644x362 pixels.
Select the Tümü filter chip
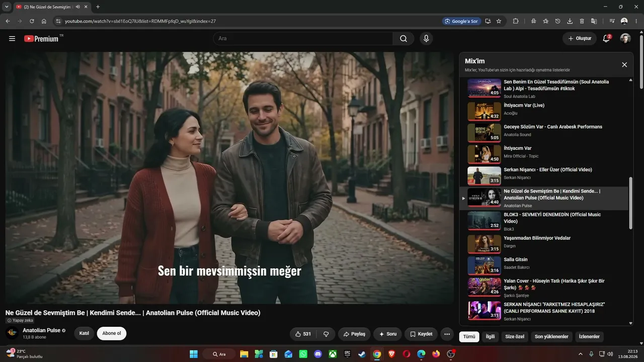click(x=469, y=337)
